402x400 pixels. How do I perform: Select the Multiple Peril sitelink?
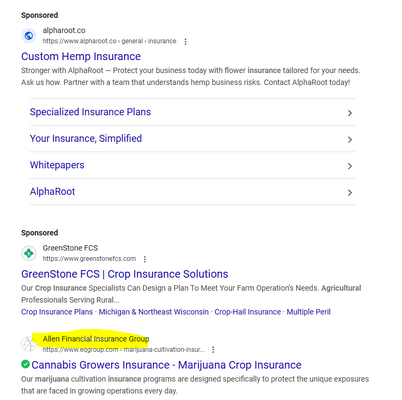point(309,312)
